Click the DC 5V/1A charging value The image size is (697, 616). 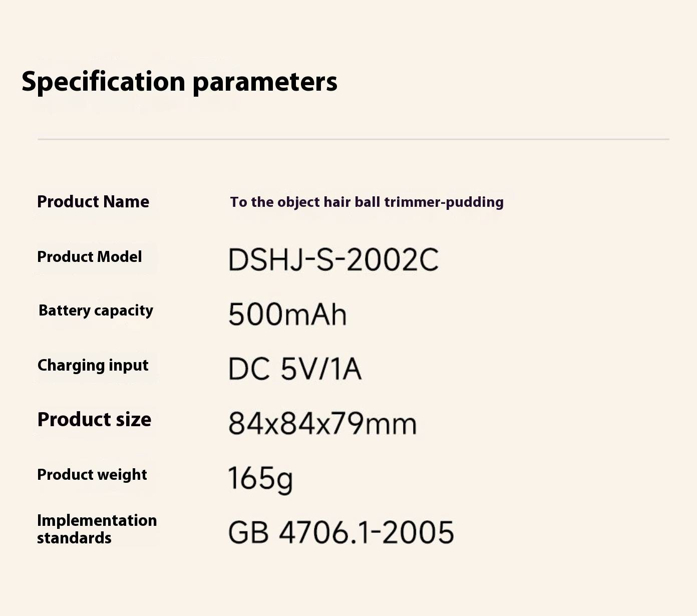tap(295, 369)
